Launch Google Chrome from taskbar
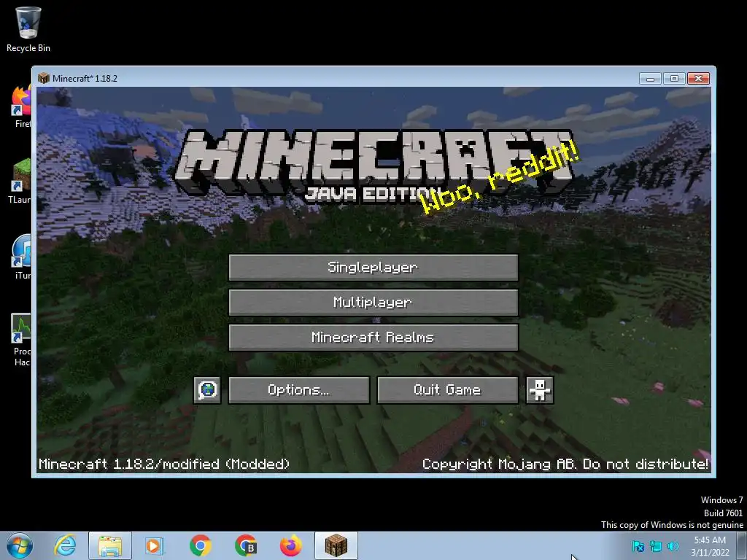Screen dimensions: 747x560 (200, 545)
